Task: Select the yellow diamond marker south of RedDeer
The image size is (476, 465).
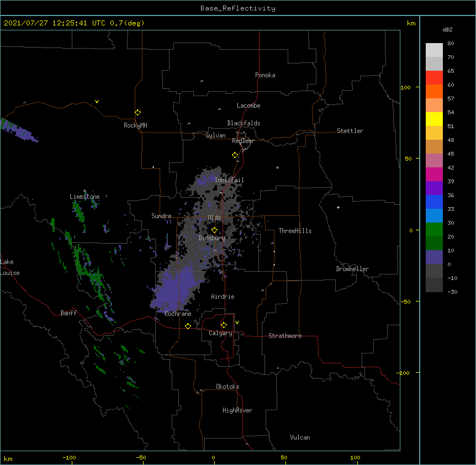Action: pyautogui.click(x=235, y=155)
